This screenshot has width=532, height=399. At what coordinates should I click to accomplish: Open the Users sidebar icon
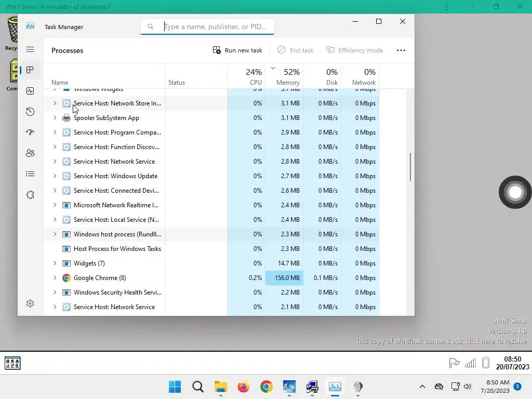coord(30,153)
